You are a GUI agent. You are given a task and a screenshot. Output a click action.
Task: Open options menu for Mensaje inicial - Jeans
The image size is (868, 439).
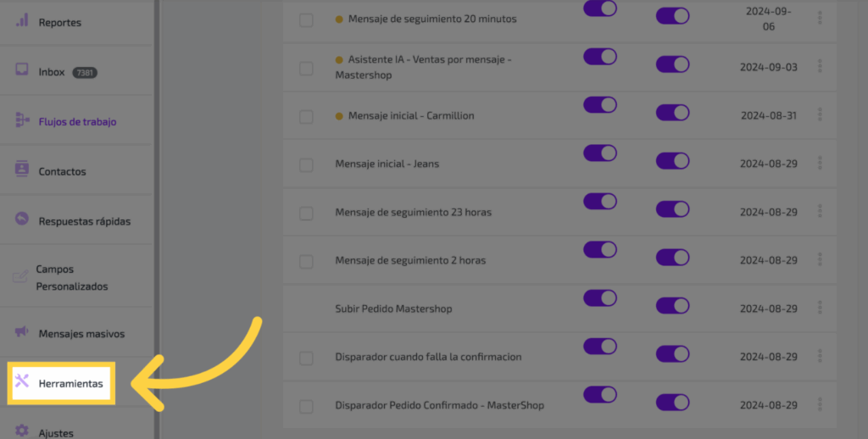[820, 163]
